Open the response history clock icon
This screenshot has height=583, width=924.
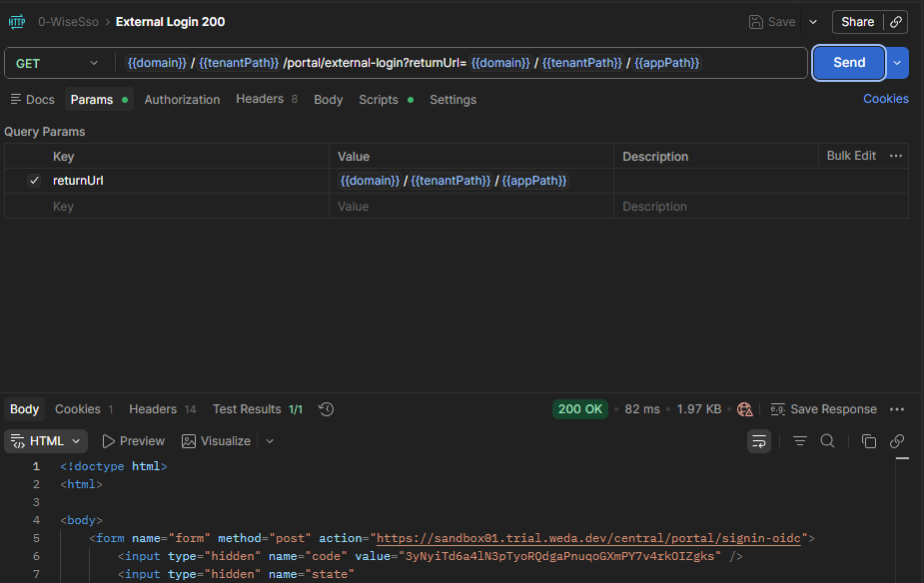click(326, 409)
